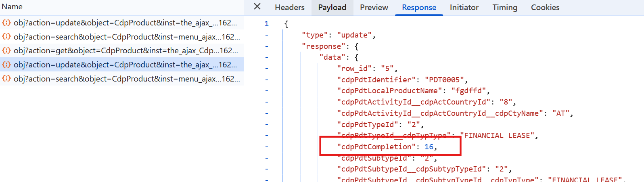Click the icon next to the action=get request
This screenshot has width=644, height=182.
pos(6,50)
